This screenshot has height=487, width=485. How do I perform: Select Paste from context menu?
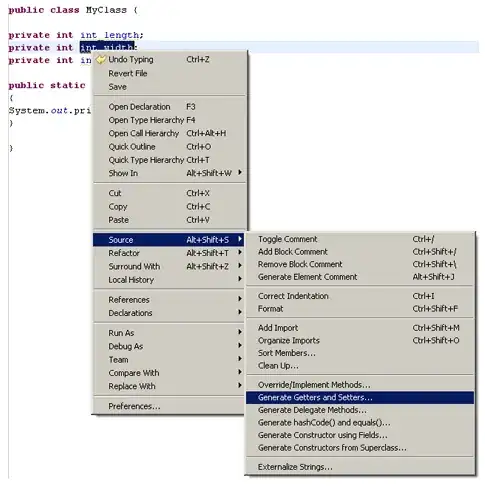pyautogui.click(x=169, y=220)
